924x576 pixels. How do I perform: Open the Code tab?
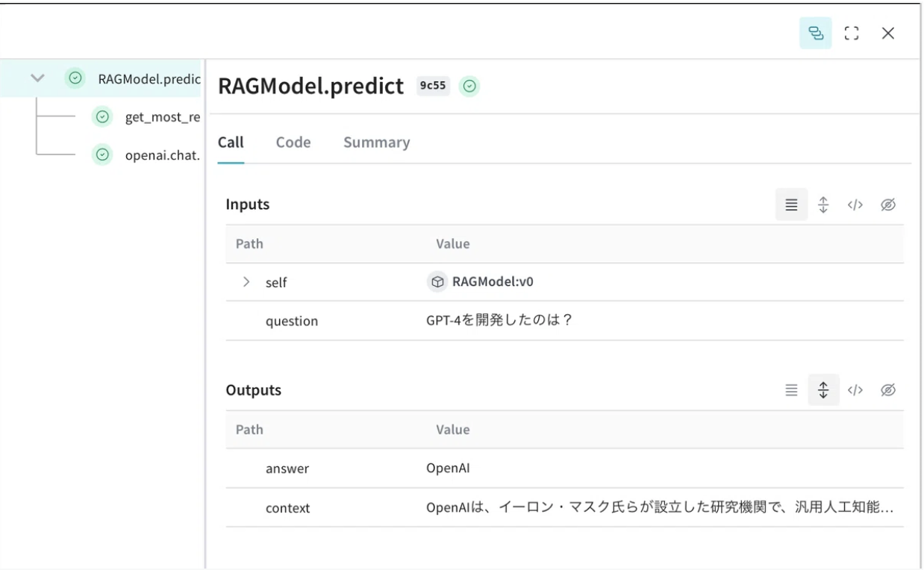(x=293, y=143)
